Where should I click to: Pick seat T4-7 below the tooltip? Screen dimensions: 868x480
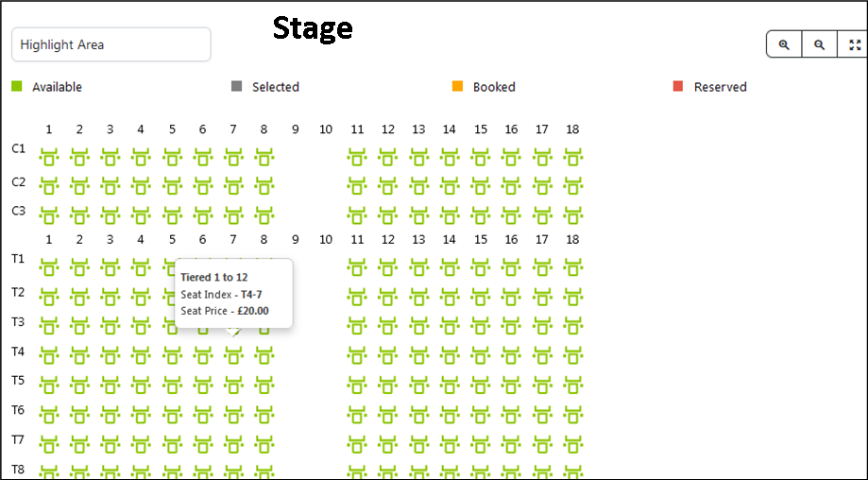click(233, 355)
